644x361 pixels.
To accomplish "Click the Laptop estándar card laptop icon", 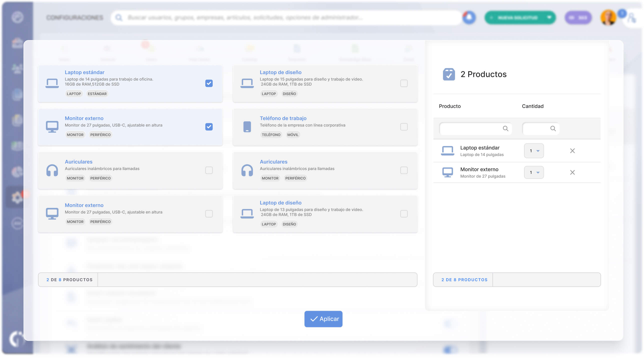I will [x=52, y=83].
